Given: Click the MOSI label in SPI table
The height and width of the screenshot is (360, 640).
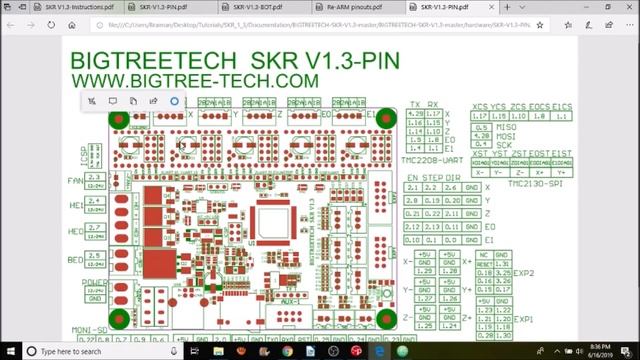Looking at the screenshot, I should [x=506, y=136].
